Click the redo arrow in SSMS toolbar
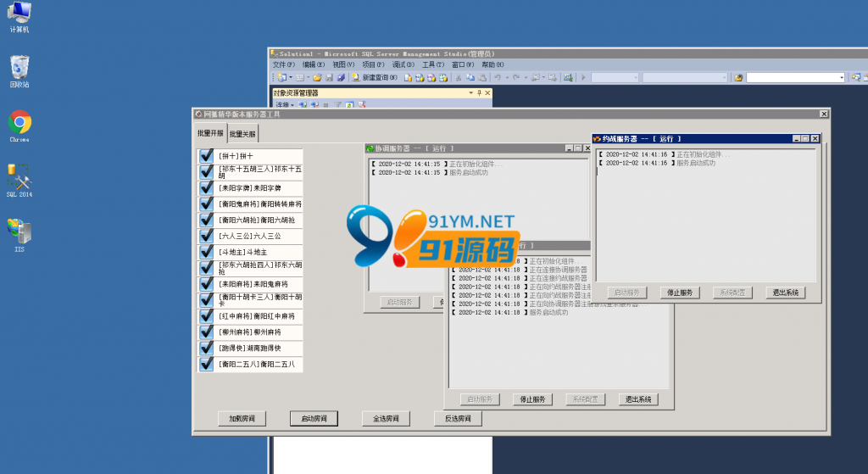This screenshot has height=474, width=868. click(516, 77)
